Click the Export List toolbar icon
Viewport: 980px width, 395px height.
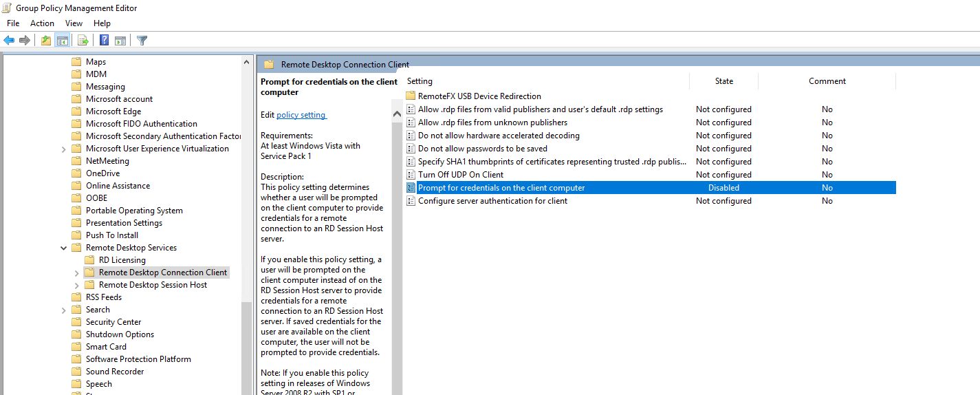tap(83, 41)
